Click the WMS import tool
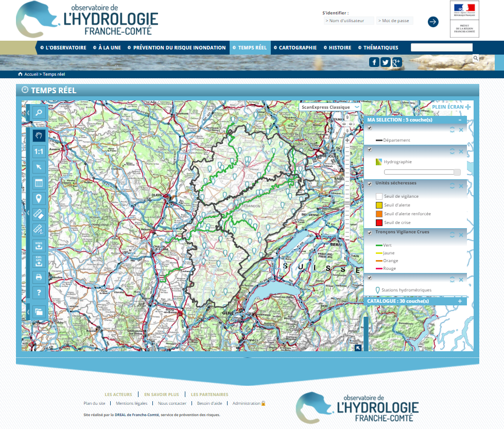 pyautogui.click(x=39, y=245)
